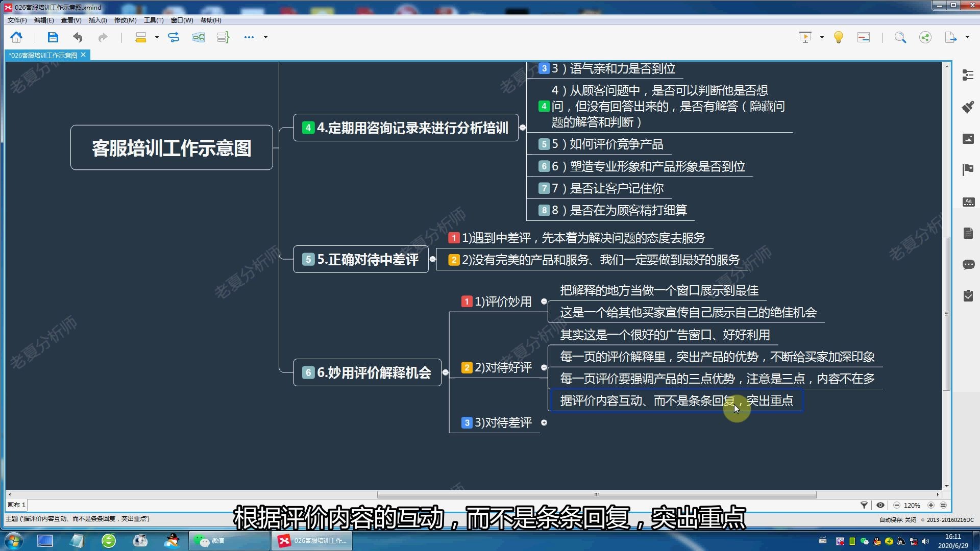Open the 窗口(W) menu

[x=182, y=20]
